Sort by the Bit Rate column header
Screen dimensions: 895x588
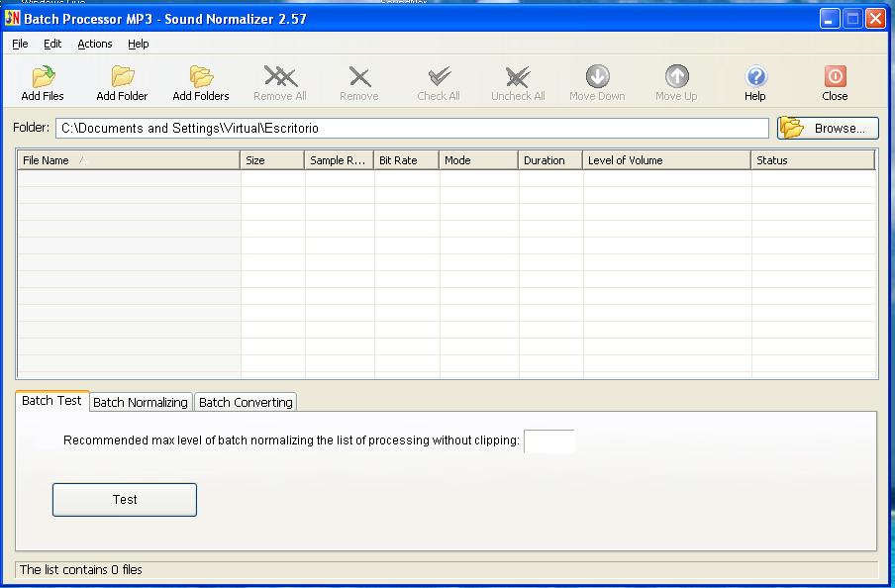click(406, 160)
